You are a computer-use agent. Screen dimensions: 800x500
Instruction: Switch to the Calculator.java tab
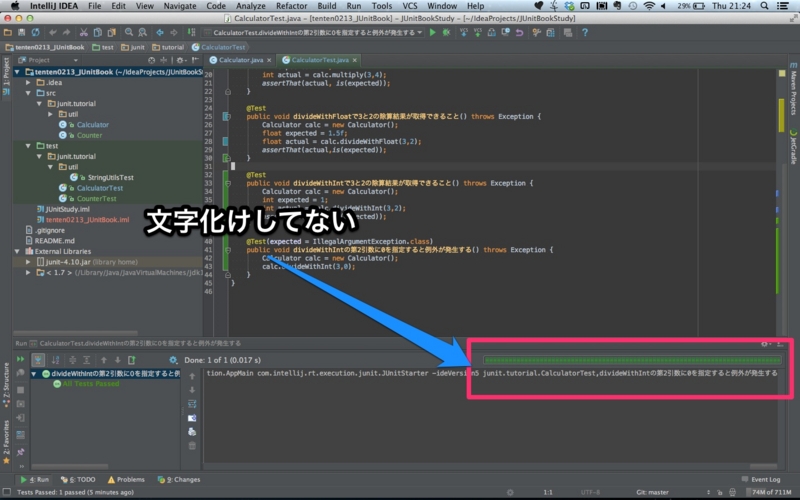241,60
